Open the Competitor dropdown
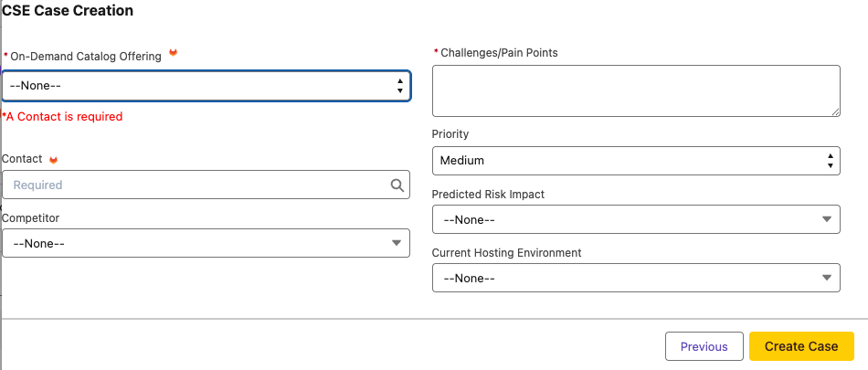This screenshot has height=370, width=868. pos(206,243)
